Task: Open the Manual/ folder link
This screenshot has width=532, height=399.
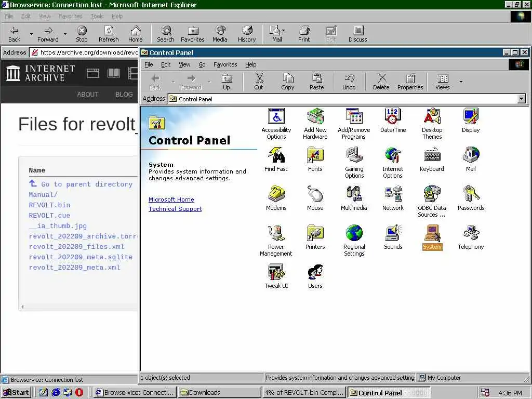Action: coord(43,195)
